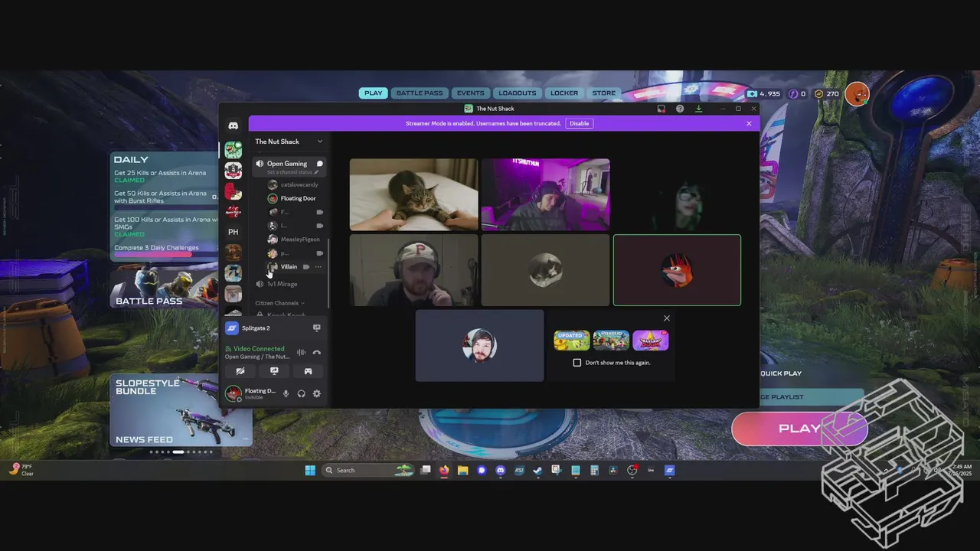Image resolution: width=980 pixels, height=551 pixels.
Task: Open the LOCKER tab in Splitgate
Action: tap(564, 93)
